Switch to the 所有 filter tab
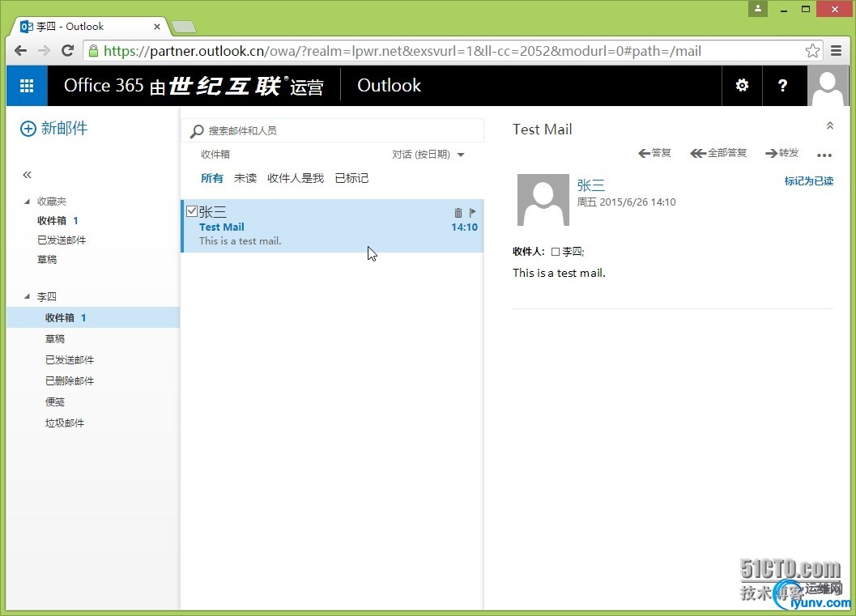The image size is (856, 616). pyautogui.click(x=212, y=178)
